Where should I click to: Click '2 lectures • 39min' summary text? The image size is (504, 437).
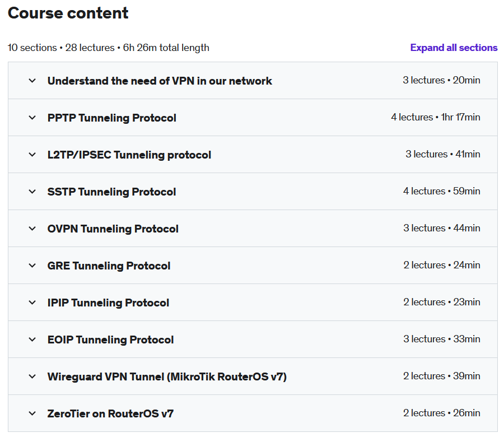click(442, 376)
